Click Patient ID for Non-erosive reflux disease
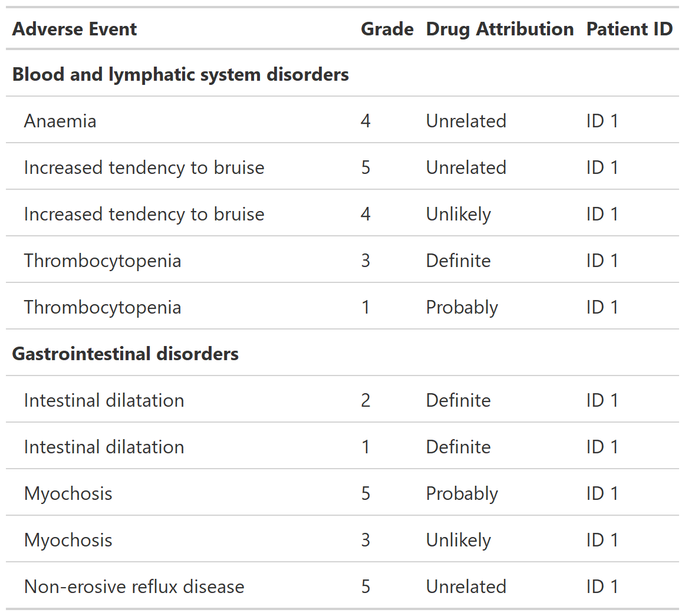685x616 pixels. click(602, 587)
